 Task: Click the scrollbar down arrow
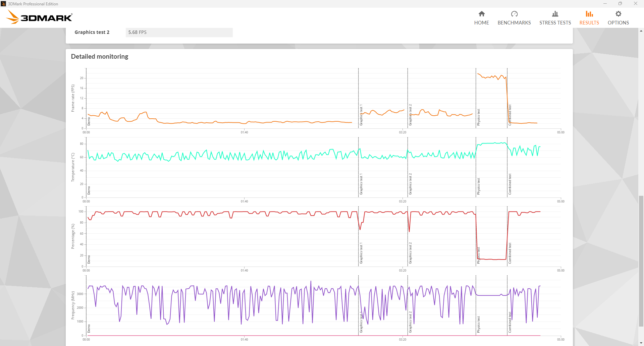[641, 343]
